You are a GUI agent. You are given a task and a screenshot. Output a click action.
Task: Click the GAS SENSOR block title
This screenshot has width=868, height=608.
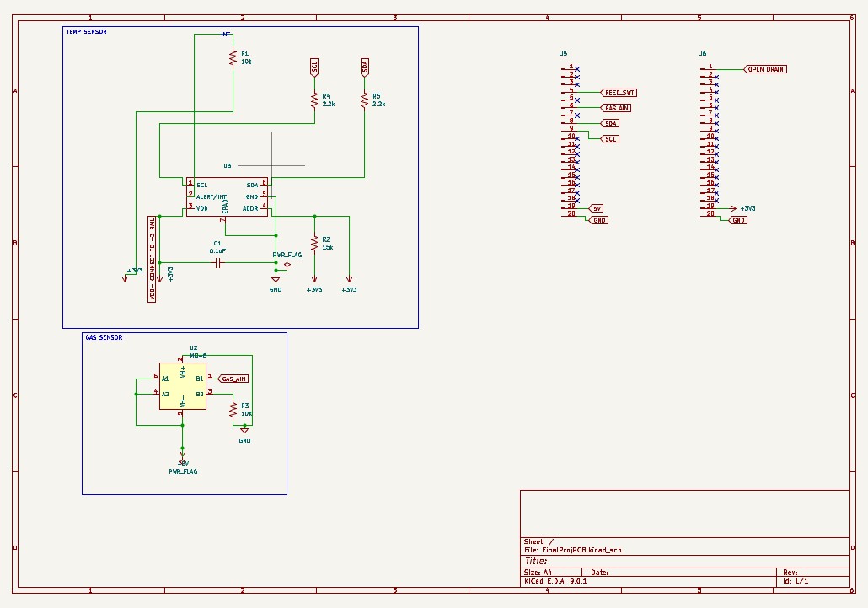(x=104, y=338)
